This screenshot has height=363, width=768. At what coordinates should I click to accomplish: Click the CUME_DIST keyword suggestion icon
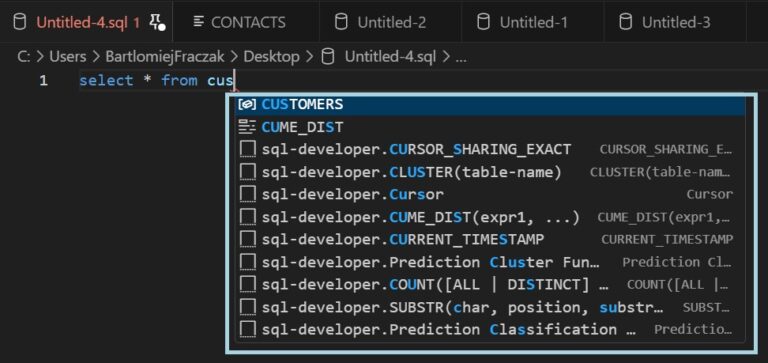pos(247,127)
